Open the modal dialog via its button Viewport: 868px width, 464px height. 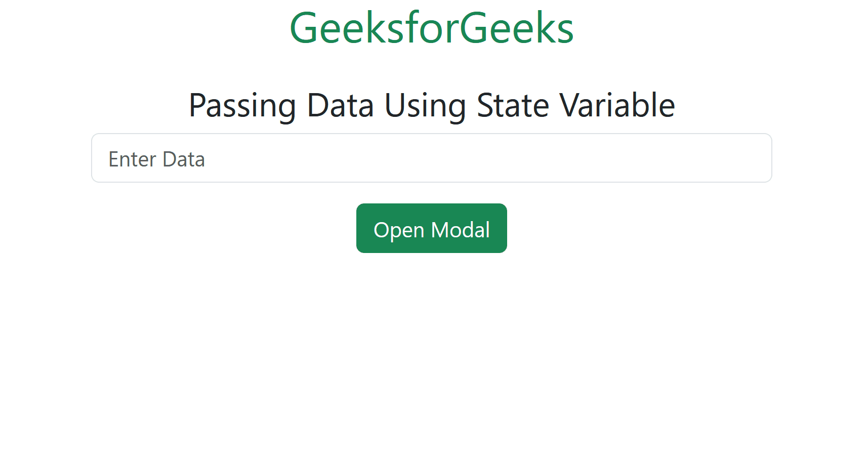point(431,228)
